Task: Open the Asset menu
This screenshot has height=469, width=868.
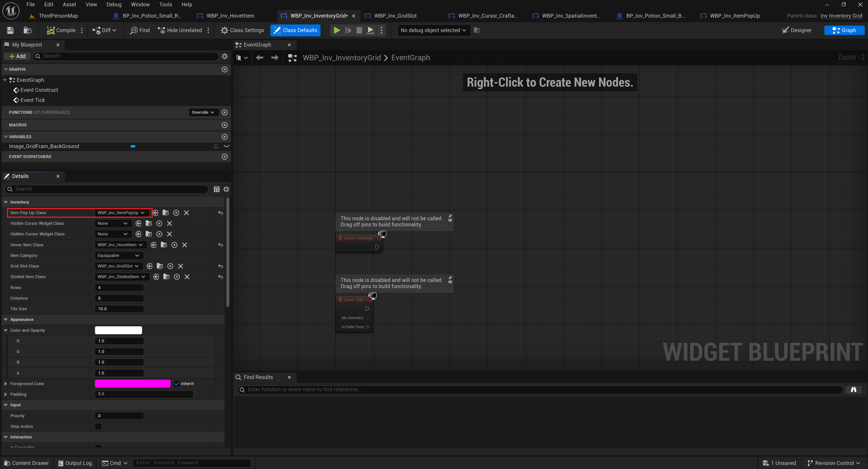Action: coord(69,4)
